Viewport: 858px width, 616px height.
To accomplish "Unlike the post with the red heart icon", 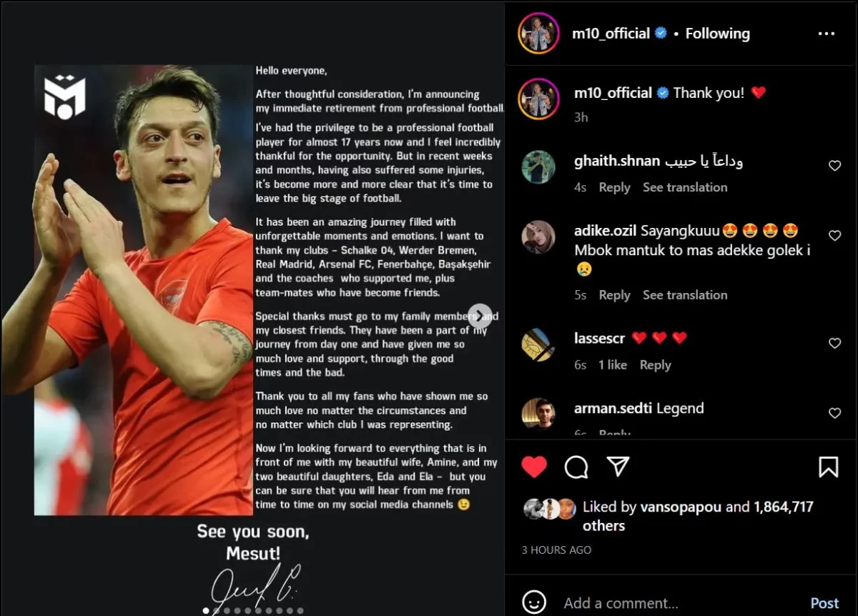I will pyautogui.click(x=533, y=467).
